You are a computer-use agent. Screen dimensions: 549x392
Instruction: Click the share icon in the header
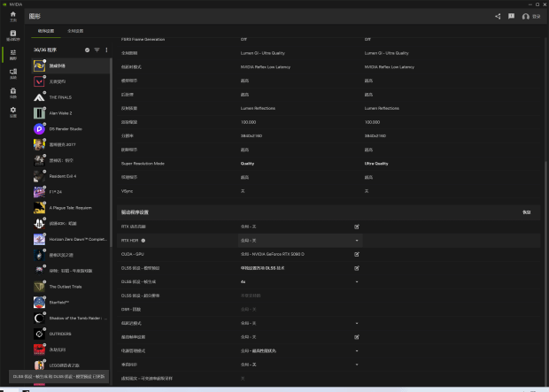tap(498, 17)
